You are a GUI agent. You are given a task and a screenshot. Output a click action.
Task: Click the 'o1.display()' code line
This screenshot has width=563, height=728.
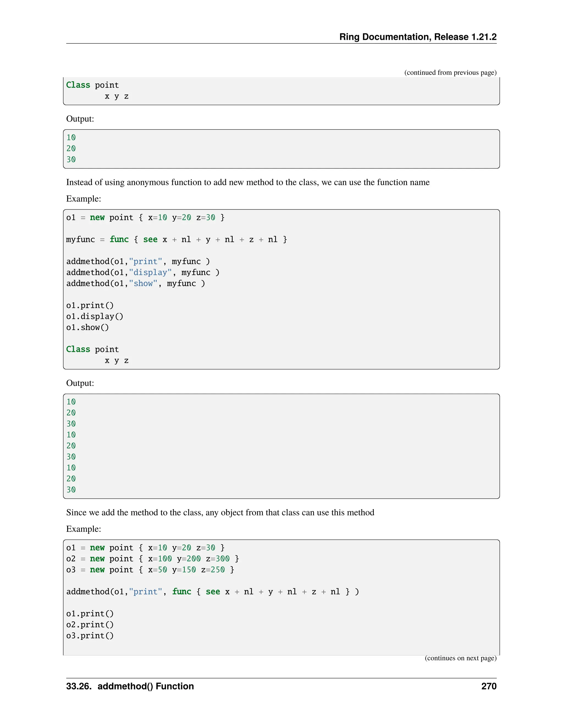tap(94, 316)
